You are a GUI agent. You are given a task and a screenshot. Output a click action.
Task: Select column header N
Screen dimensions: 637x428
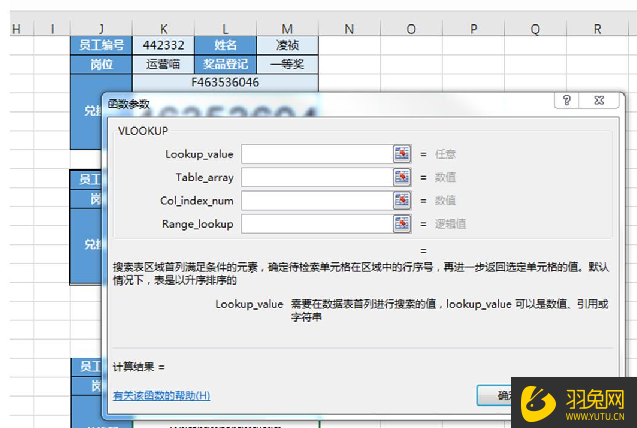pyautogui.click(x=349, y=29)
